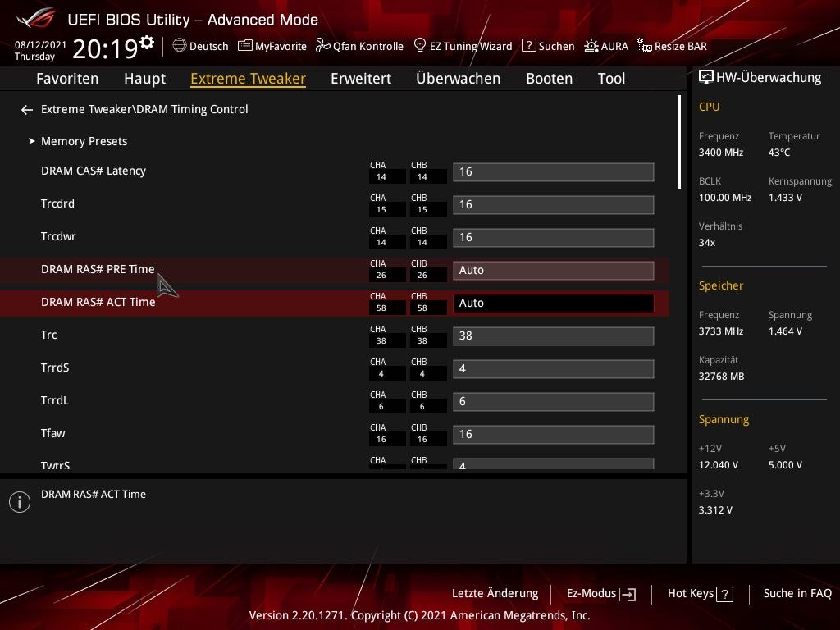
Task: Select the Extreme Tweaker tab
Action: tap(248, 79)
